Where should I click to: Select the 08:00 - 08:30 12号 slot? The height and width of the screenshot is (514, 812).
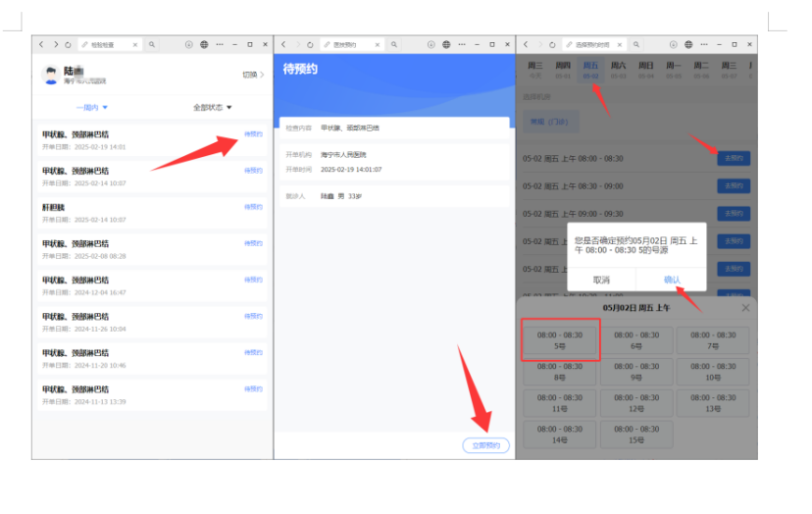[x=636, y=403]
